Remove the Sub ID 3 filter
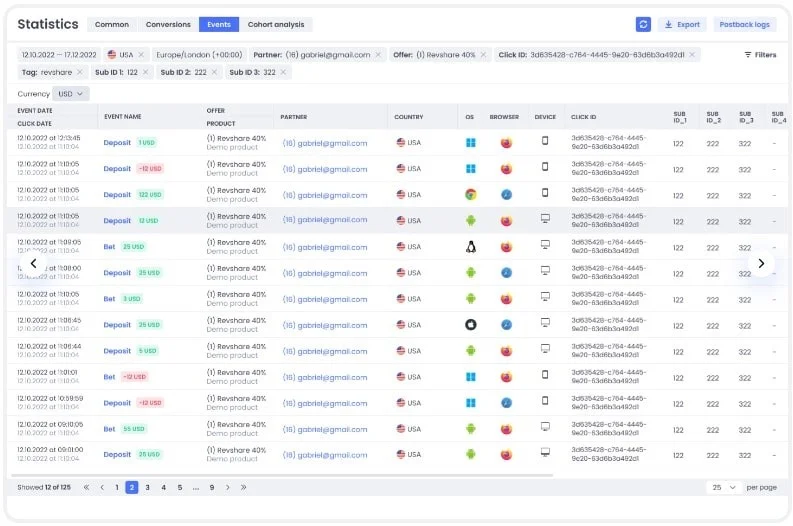This screenshot has width=793, height=526. click(283, 73)
